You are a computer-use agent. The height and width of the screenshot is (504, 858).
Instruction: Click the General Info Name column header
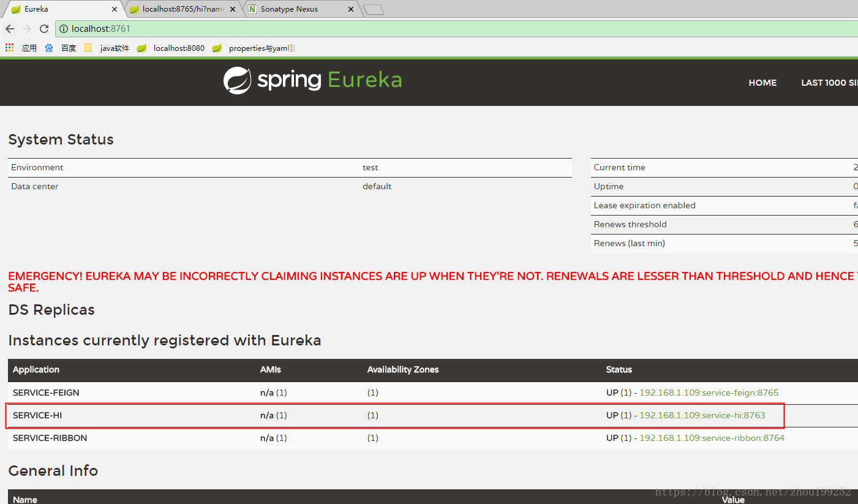tap(25, 500)
